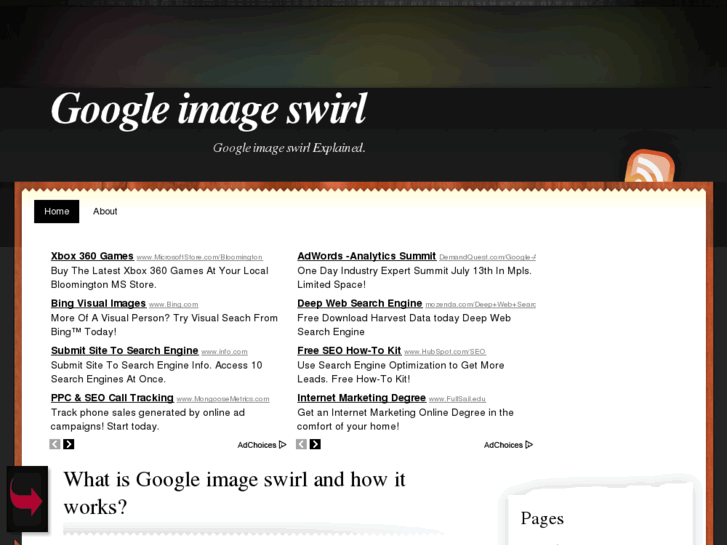Click the Pages sidebar heading
727x545 pixels.
coord(542,519)
